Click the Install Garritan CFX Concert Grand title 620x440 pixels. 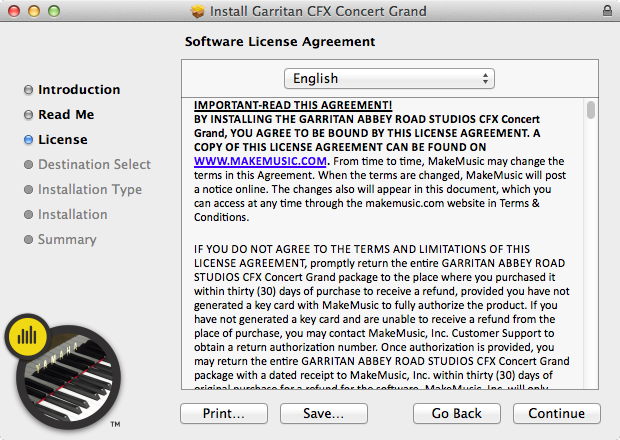coord(318,11)
